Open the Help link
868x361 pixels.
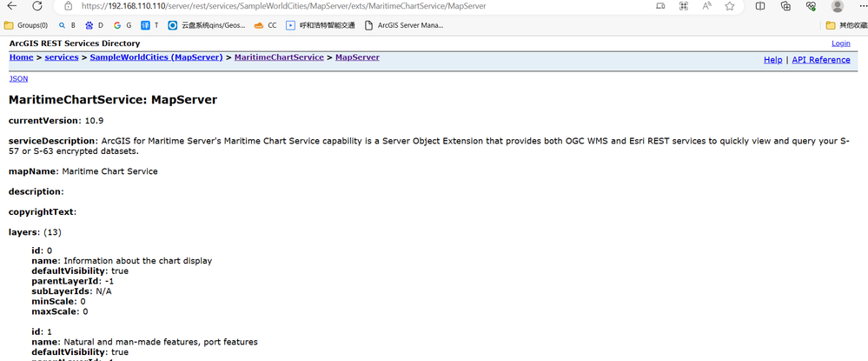point(772,60)
